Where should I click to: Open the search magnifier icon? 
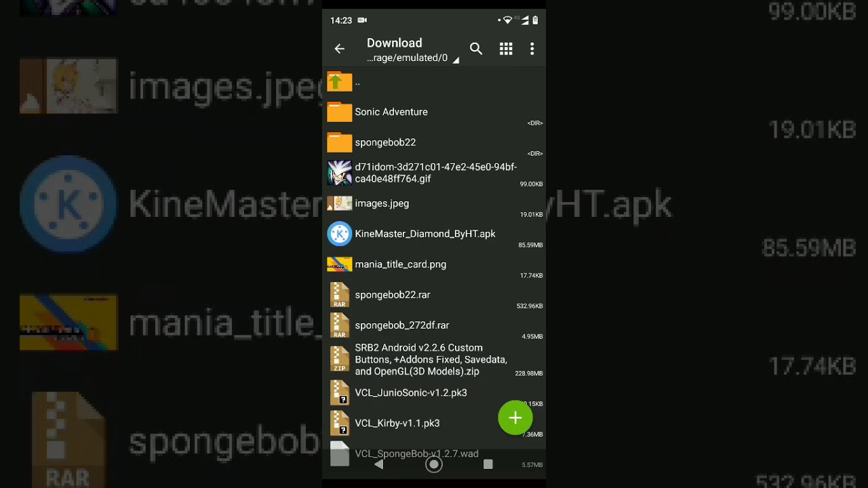[x=476, y=49]
